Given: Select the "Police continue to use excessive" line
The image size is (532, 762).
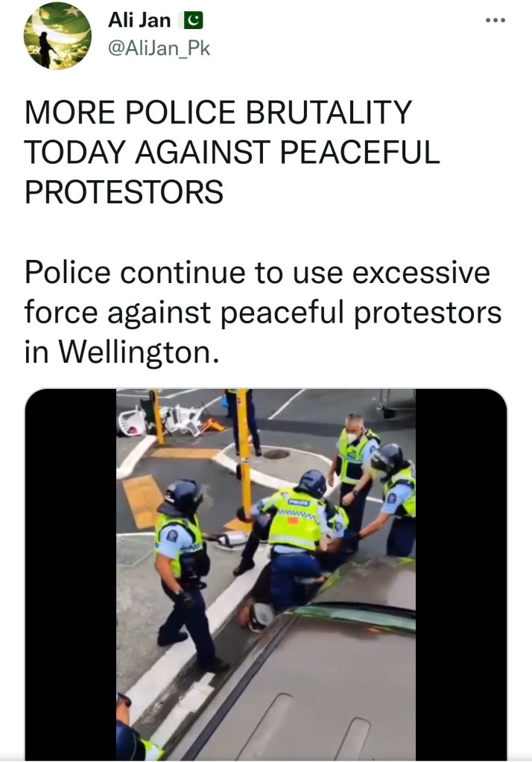Looking at the screenshot, I should click(x=257, y=273).
